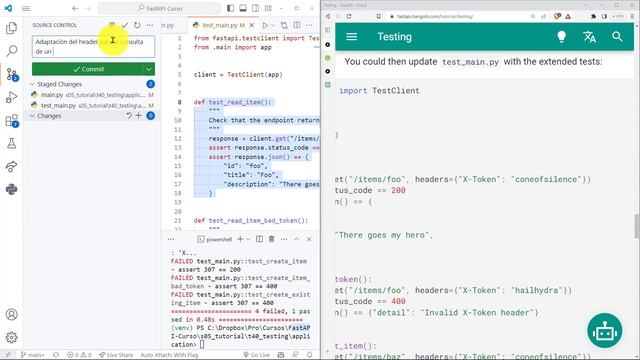The height and width of the screenshot is (360, 640).
Task: Open the Accounts menu in VS Code
Action: 11,315
